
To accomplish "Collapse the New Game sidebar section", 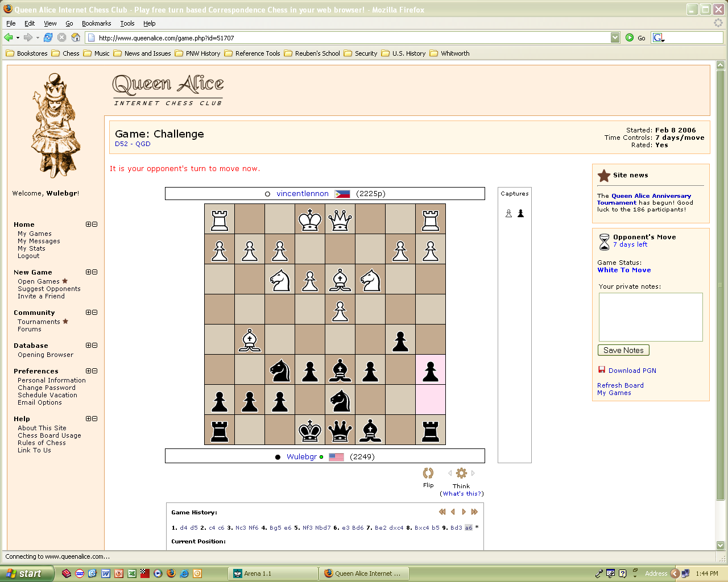I will pos(94,272).
